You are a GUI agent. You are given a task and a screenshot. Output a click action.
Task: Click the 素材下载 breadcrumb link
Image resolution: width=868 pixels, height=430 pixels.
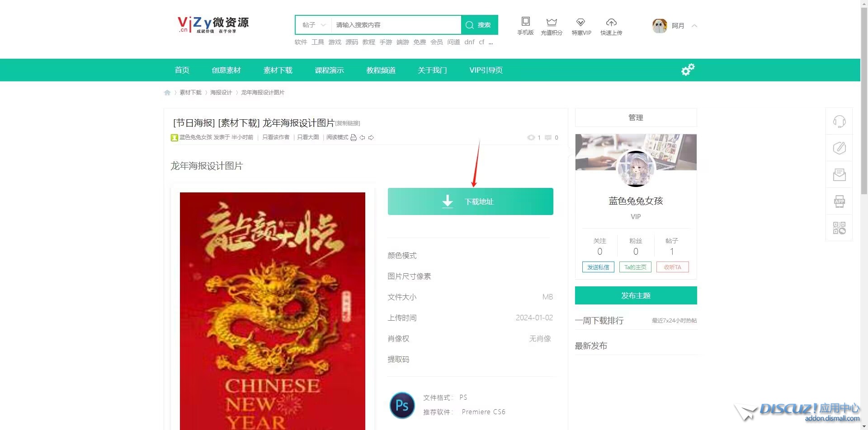(x=190, y=93)
